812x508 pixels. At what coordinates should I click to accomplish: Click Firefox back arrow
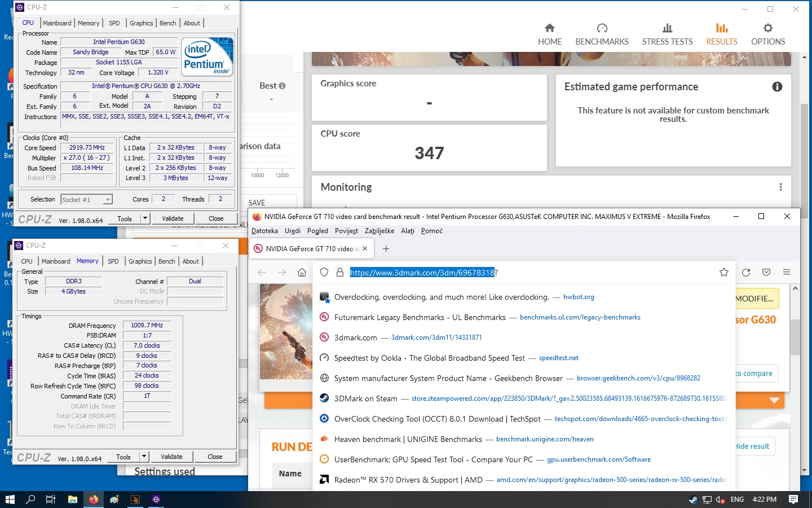[x=262, y=272]
